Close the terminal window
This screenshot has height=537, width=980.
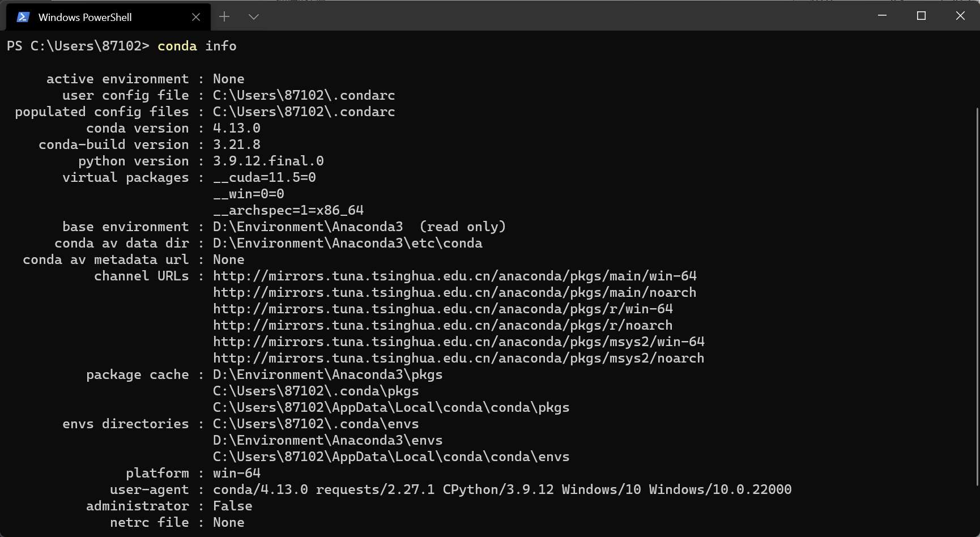click(x=960, y=16)
